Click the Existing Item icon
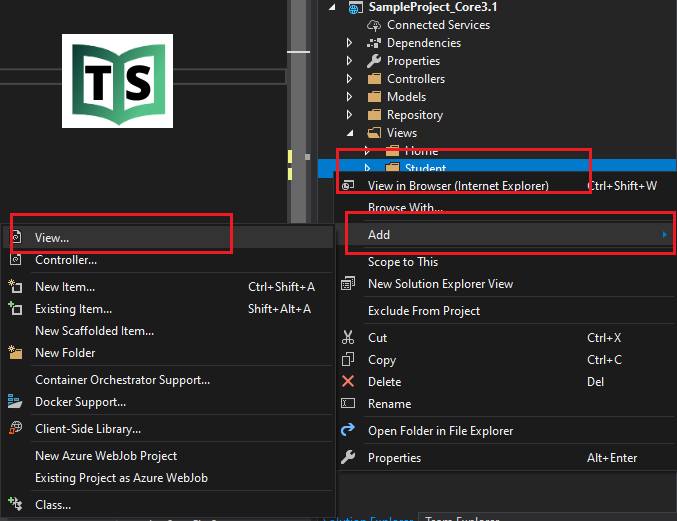Image resolution: width=677 pixels, height=521 pixels. pos(15,309)
